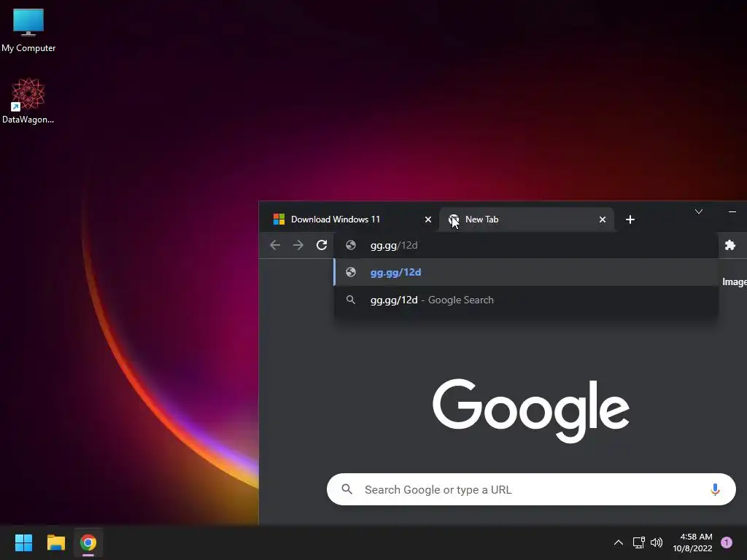747x560 pixels.
Task: Open the My Computer desktop icon
Action: [x=28, y=31]
